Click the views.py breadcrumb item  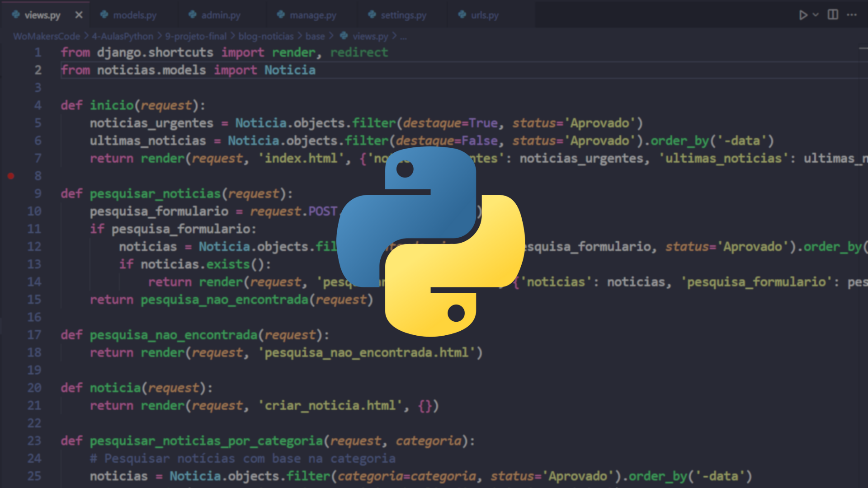pyautogui.click(x=370, y=36)
